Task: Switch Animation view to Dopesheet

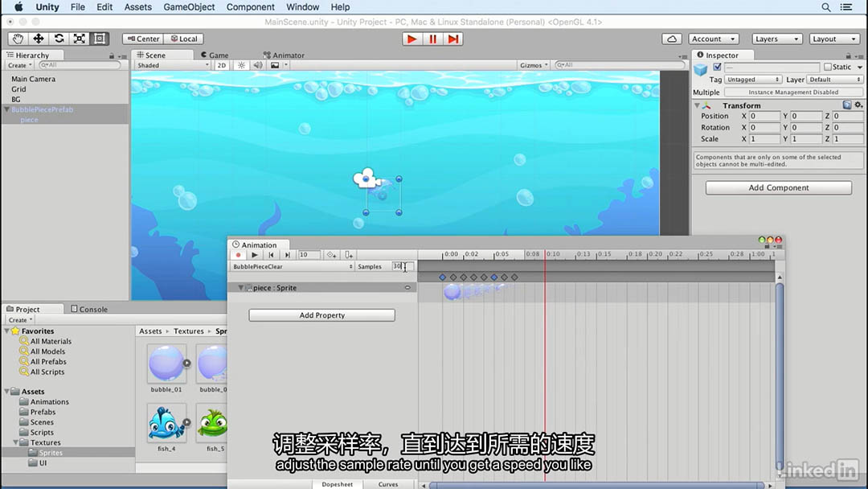Action: [337, 484]
